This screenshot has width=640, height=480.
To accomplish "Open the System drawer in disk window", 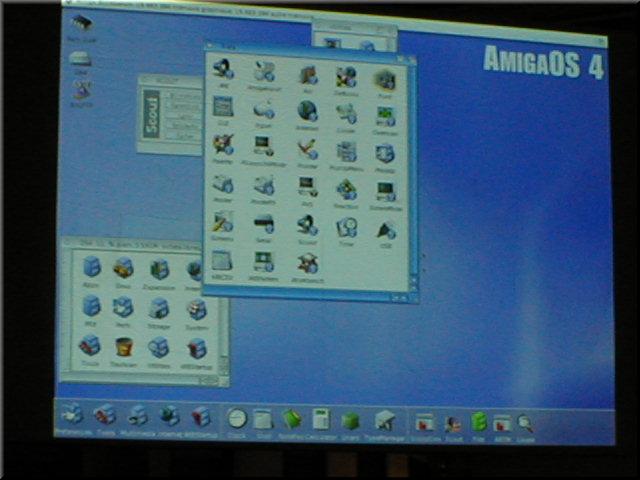I will [197, 310].
